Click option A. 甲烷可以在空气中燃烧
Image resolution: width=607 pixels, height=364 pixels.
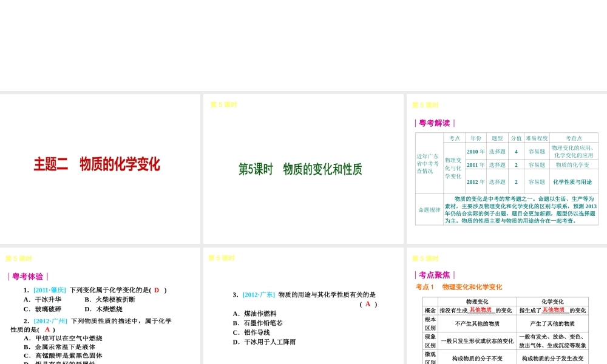63,338
